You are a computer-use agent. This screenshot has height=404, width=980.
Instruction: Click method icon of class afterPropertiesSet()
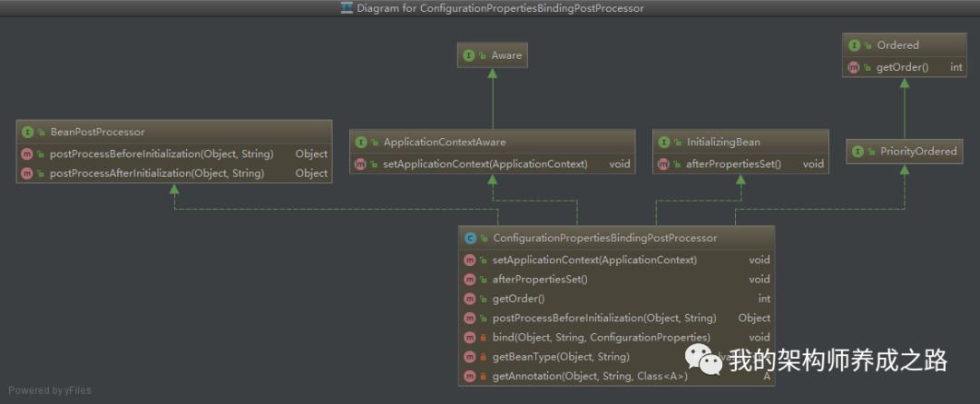(470, 279)
